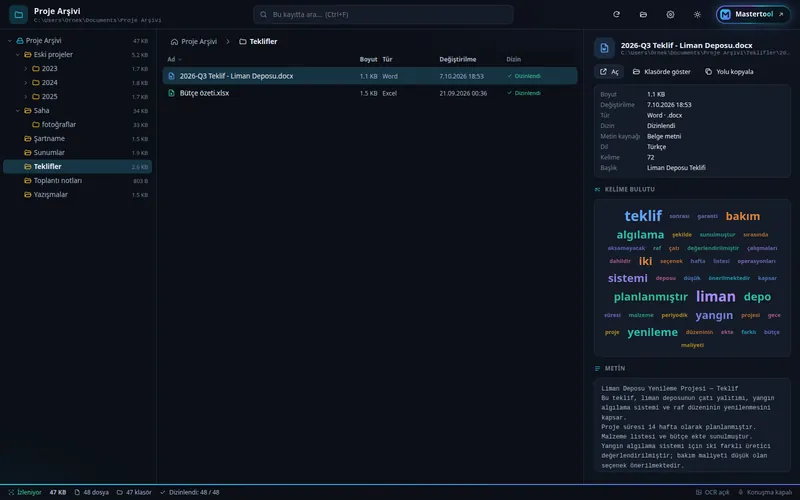Screen dimensions: 800x500
Task: Click the Eski projeler folder icon
Action: tap(28, 55)
